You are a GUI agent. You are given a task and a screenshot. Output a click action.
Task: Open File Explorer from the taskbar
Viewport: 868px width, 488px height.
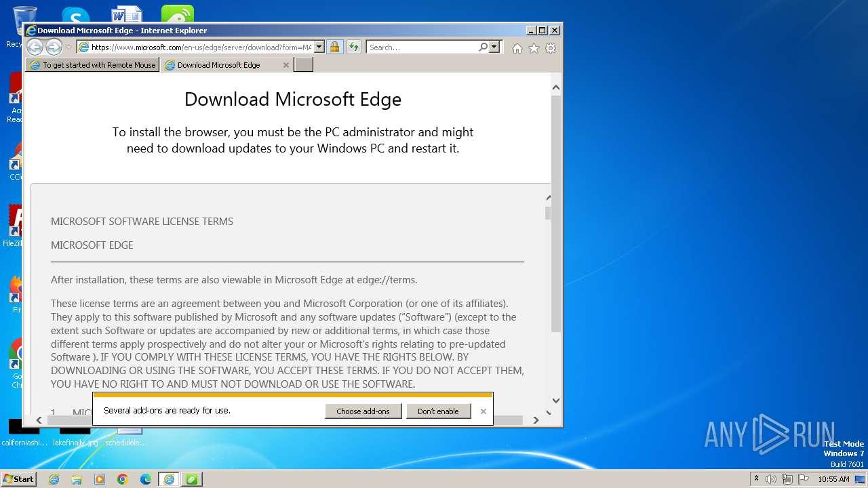click(x=77, y=479)
